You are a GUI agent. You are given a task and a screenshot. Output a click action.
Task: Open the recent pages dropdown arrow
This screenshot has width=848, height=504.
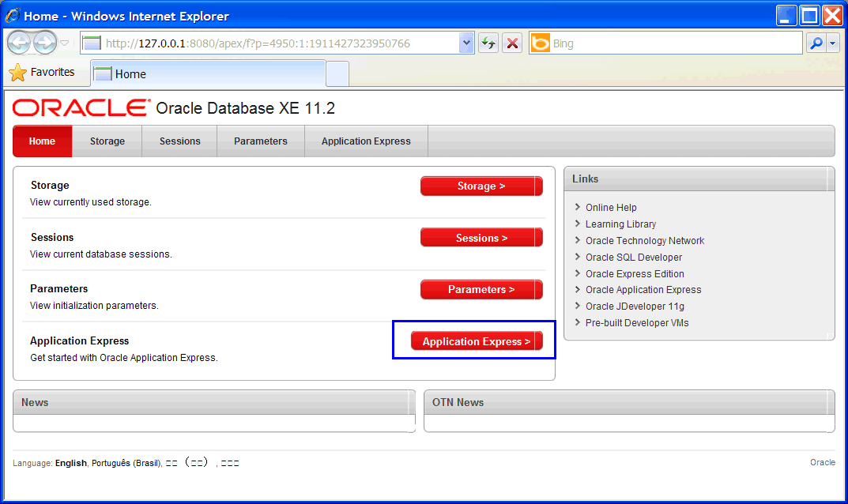coord(64,43)
